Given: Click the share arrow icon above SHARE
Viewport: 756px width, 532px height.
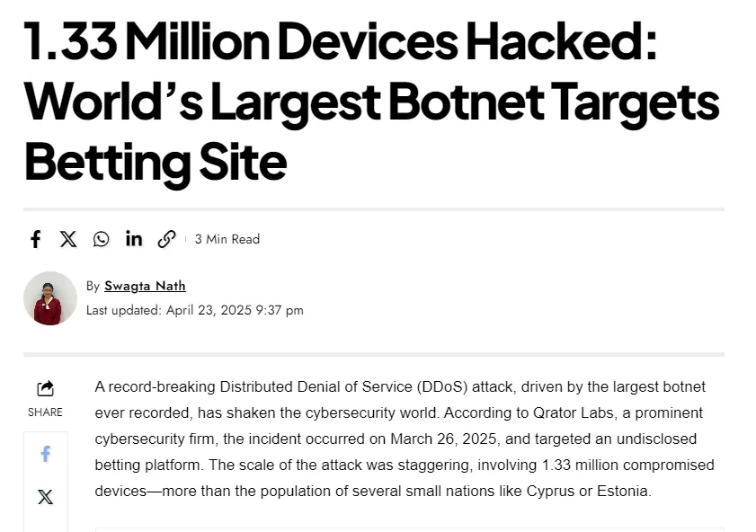Looking at the screenshot, I should click(45, 388).
